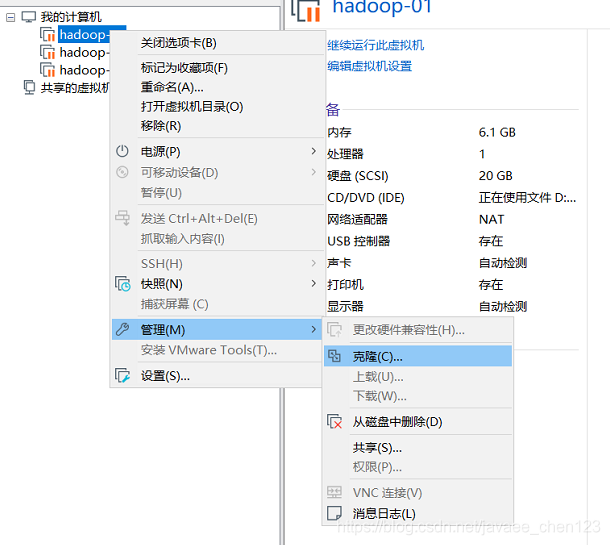The image size is (610, 545).
Task: Click the 我的计算机 computer icon
Action: point(28,17)
